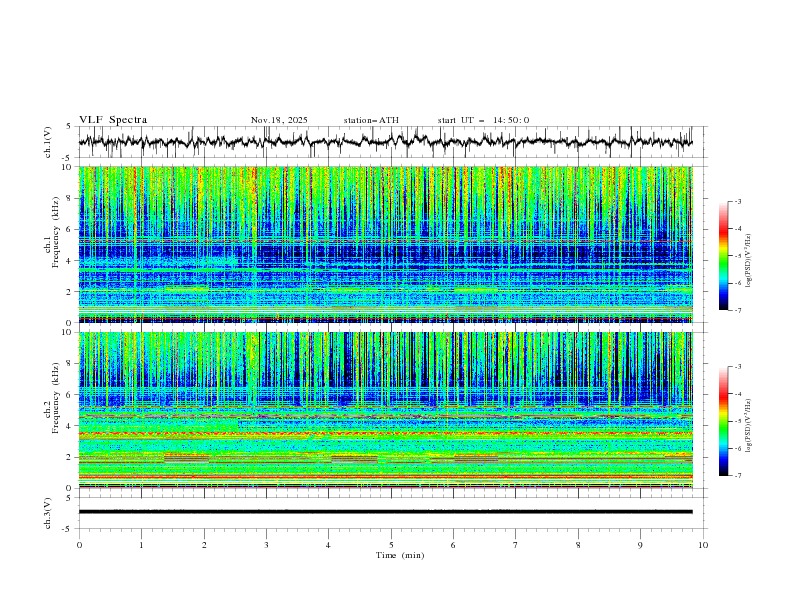The width and height of the screenshot is (792, 612).
Task: Click time axis tick label "1"
Action: click(x=141, y=545)
